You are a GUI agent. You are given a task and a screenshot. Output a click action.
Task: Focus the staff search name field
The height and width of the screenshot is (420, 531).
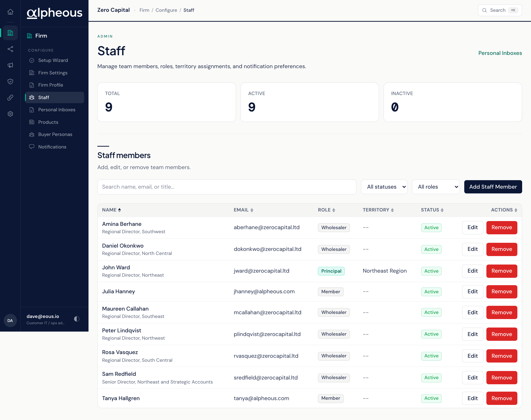(227, 187)
